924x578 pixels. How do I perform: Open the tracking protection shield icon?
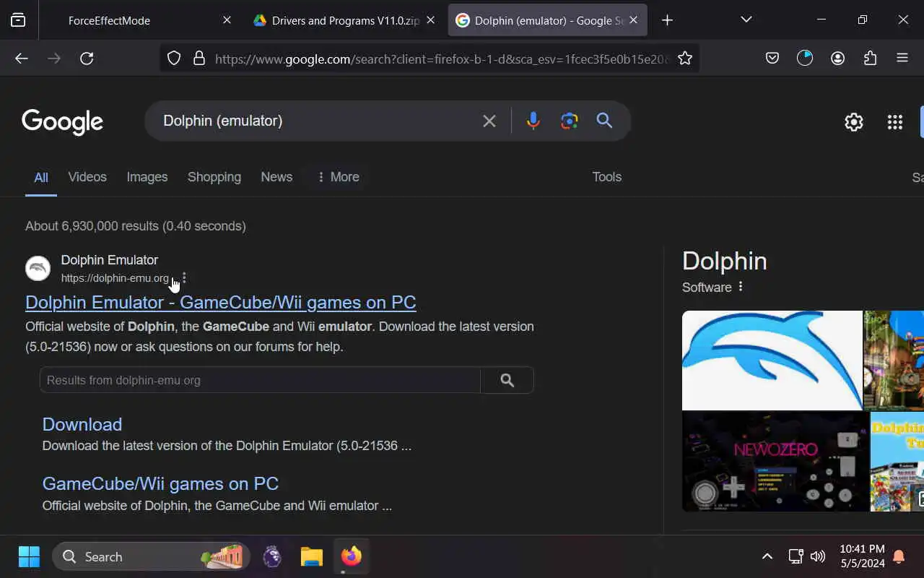[x=174, y=59]
